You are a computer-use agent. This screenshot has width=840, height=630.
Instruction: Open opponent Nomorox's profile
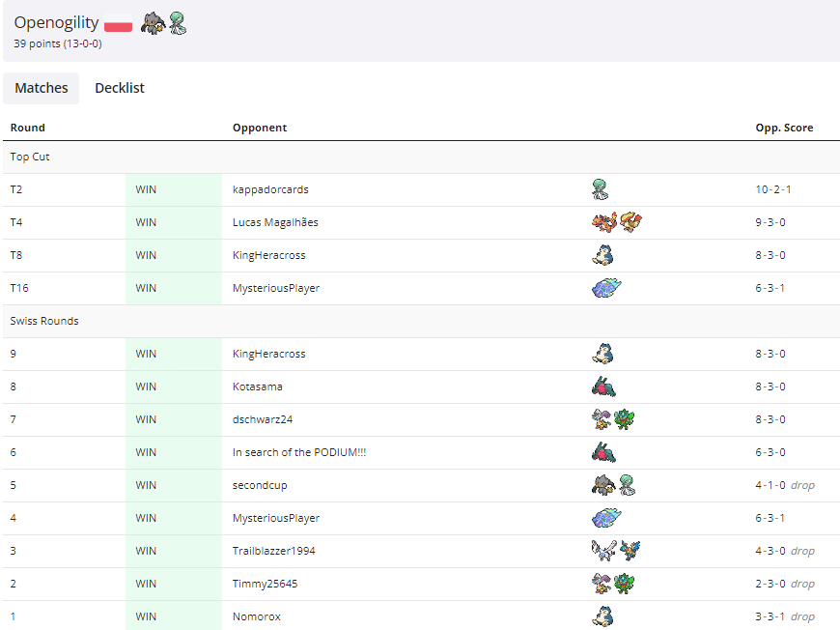(x=257, y=616)
